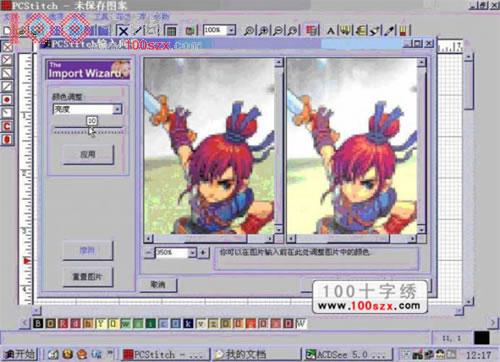This screenshot has width=500, height=362.
Task: Click the current color black box in status bar
Action: pyautogui.click(x=482, y=338)
